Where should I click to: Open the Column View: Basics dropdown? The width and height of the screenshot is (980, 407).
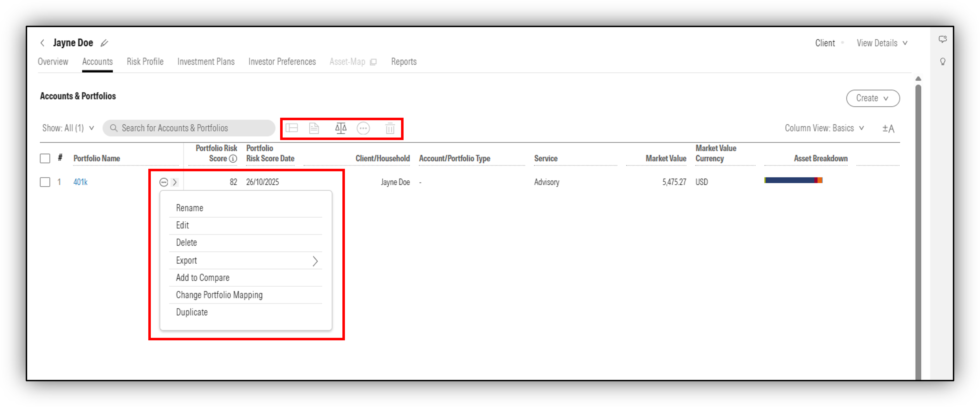point(824,128)
